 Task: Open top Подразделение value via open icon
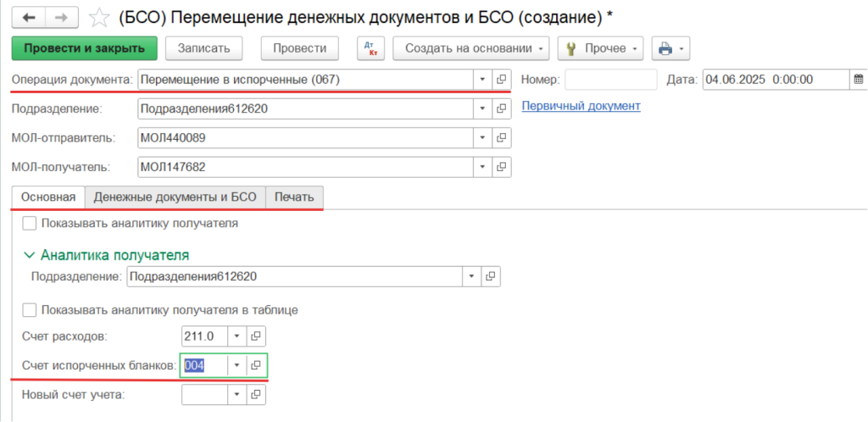click(x=501, y=108)
